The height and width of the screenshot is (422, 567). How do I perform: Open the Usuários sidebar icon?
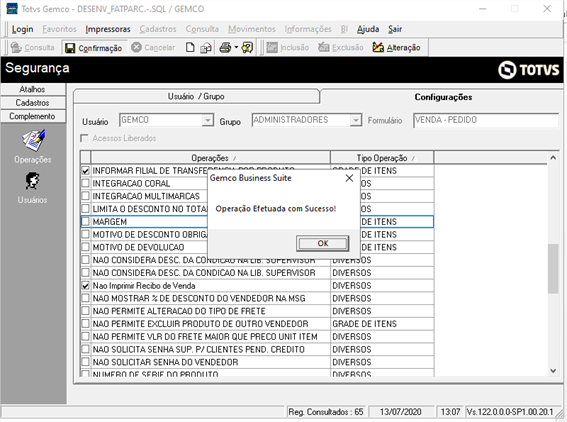tap(33, 181)
